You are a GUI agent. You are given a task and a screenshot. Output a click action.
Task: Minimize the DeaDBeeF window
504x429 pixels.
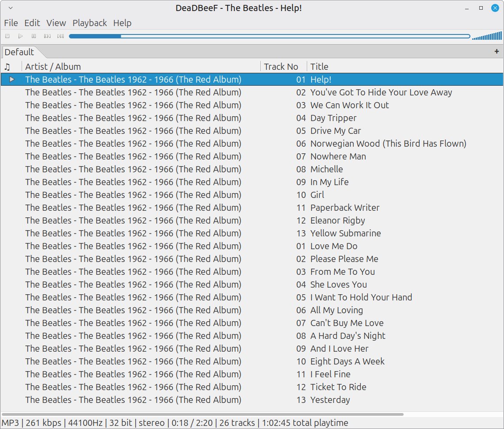tap(467, 8)
